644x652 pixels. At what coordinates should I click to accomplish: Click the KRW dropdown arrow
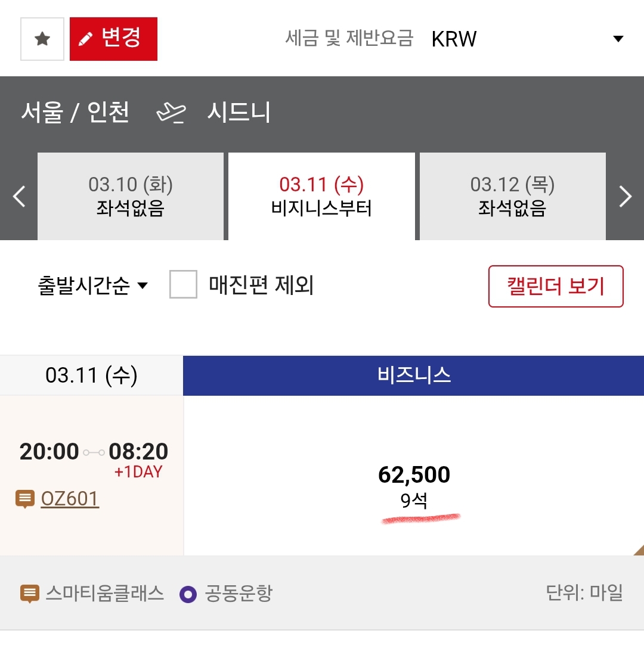(x=618, y=39)
